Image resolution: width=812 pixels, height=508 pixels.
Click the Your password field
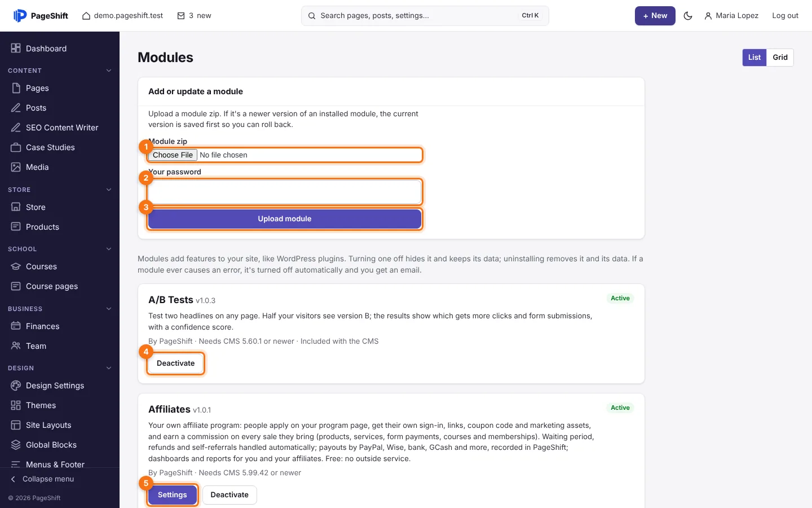[x=285, y=192]
